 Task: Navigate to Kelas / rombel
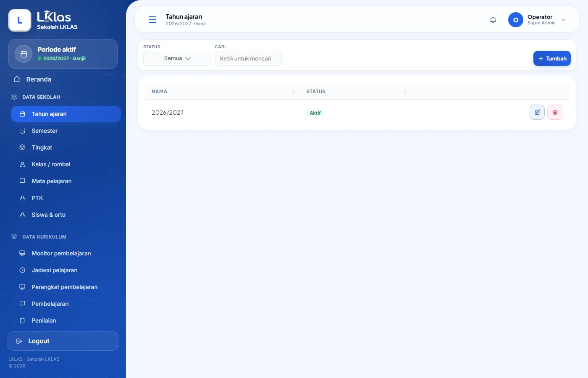pos(66,164)
